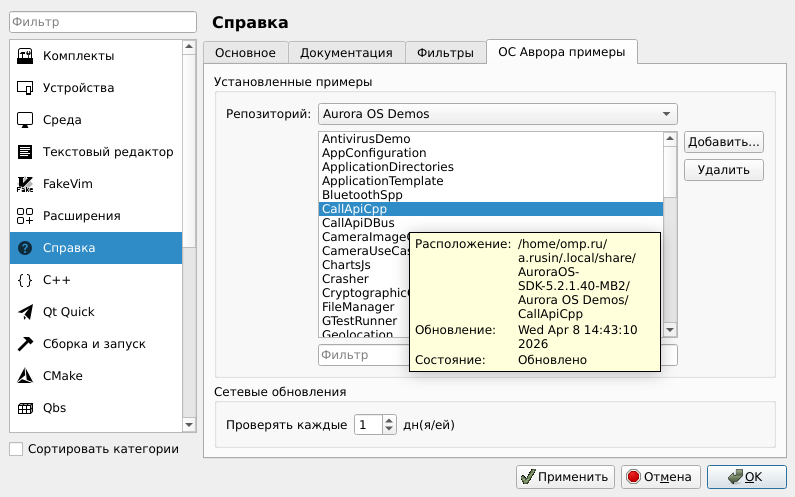Select the FakeVim icon

click(x=25, y=184)
